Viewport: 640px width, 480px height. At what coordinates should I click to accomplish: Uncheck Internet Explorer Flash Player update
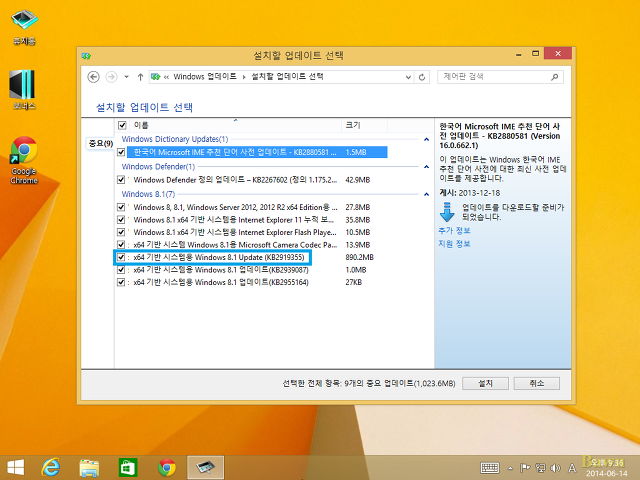(x=121, y=232)
